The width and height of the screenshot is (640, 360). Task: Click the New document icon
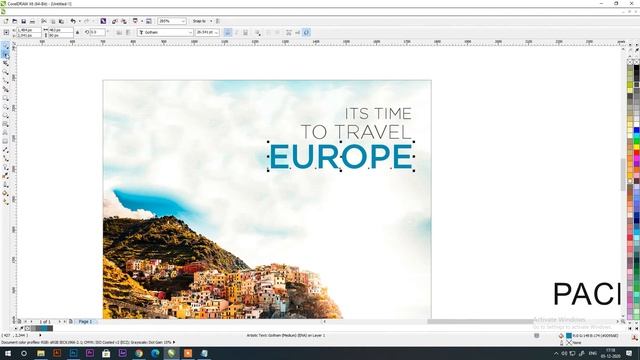(x=6, y=21)
